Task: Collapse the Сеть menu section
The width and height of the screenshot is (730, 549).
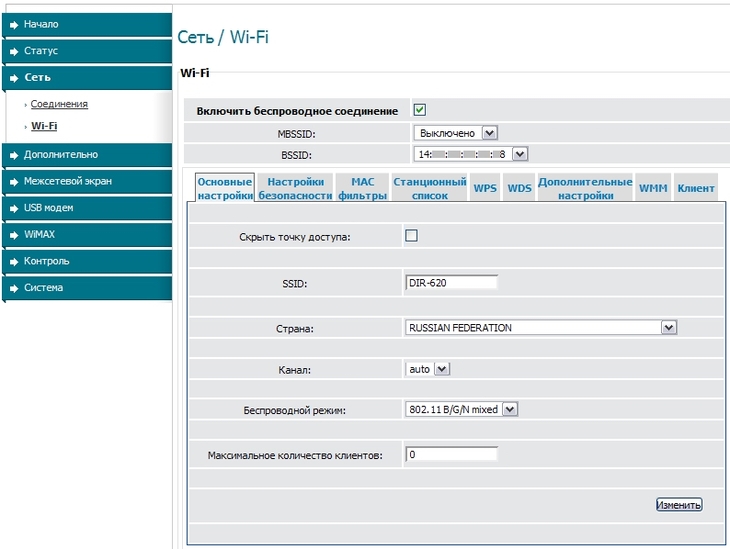Action: pos(87,77)
